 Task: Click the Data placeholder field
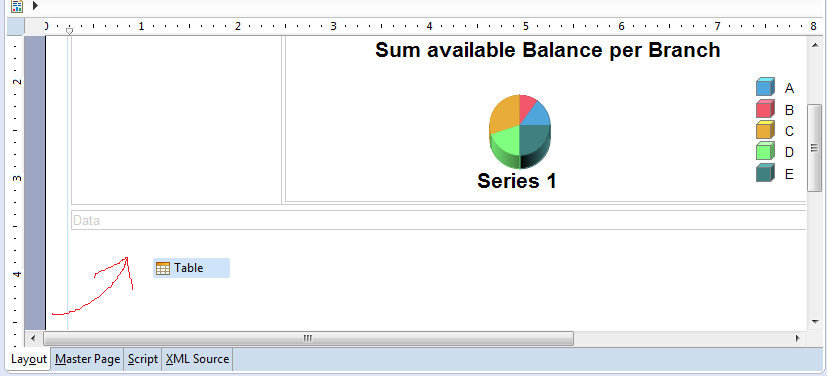point(439,220)
